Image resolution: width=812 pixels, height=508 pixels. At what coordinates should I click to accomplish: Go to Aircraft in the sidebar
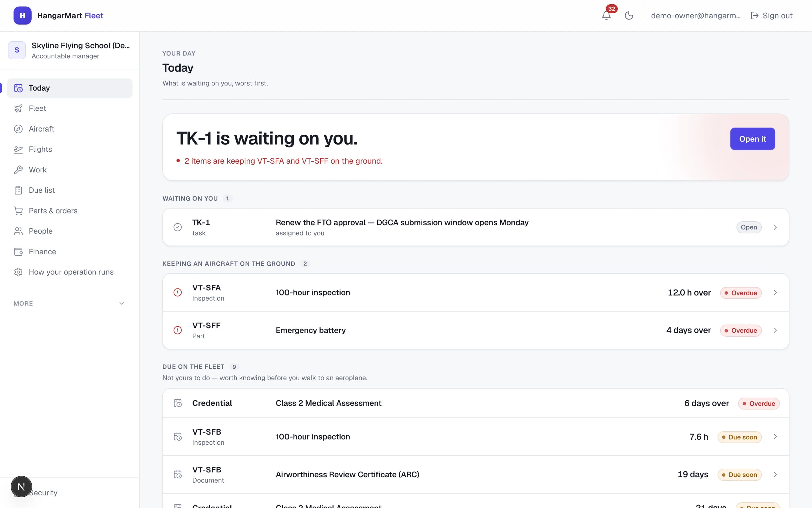click(x=69, y=129)
